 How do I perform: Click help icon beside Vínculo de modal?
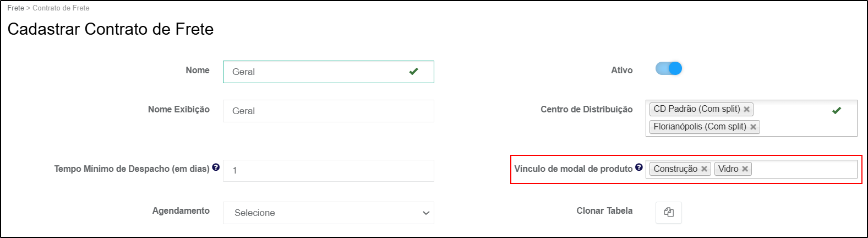pyautogui.click(x=638, y=167)
